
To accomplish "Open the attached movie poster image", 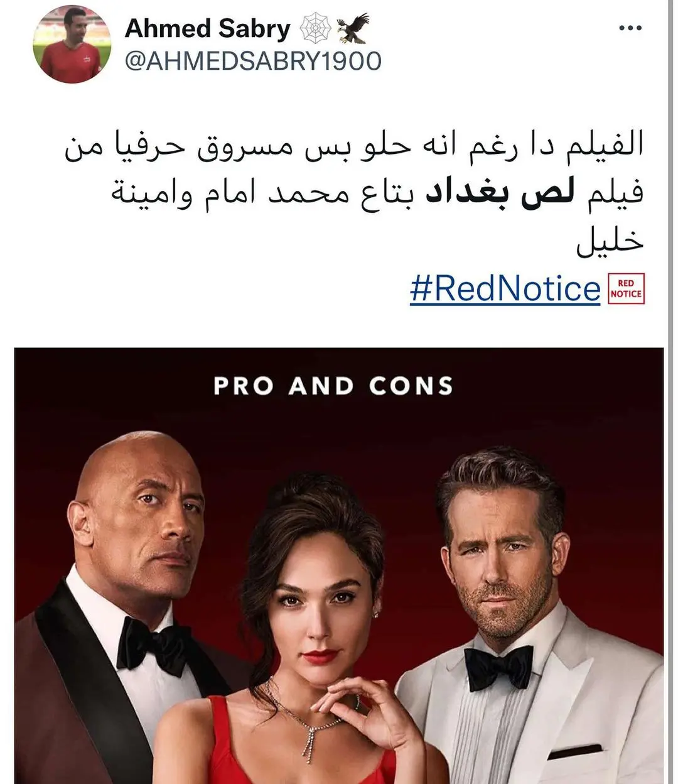I will click(x=339, y=565).
